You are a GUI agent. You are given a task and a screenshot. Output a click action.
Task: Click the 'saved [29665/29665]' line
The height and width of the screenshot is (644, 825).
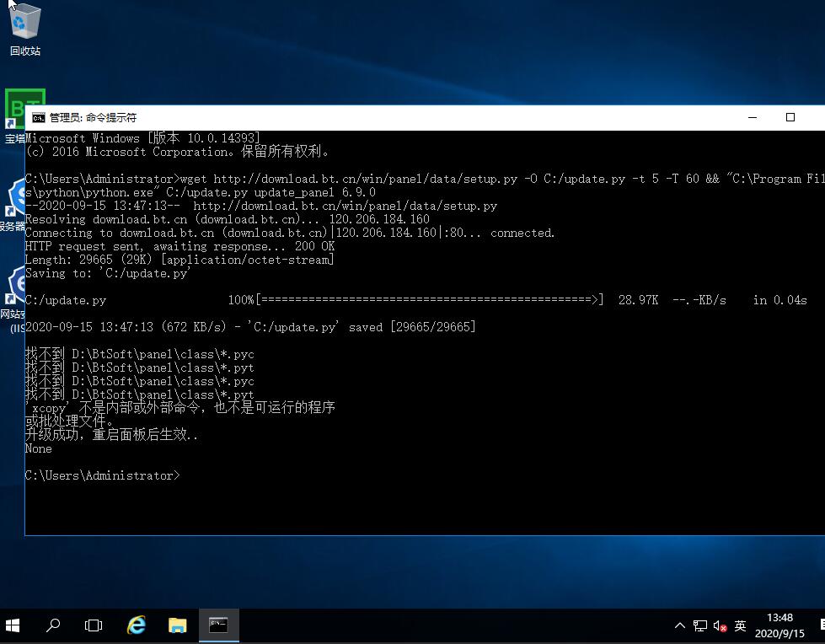pyautogui.click(x=250, y=327)
